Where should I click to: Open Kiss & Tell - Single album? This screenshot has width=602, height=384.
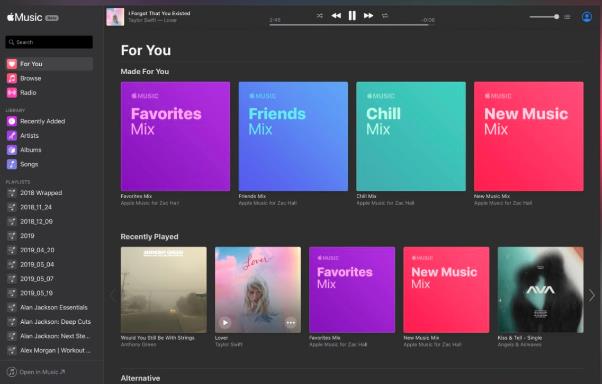[x=541, y=290]
